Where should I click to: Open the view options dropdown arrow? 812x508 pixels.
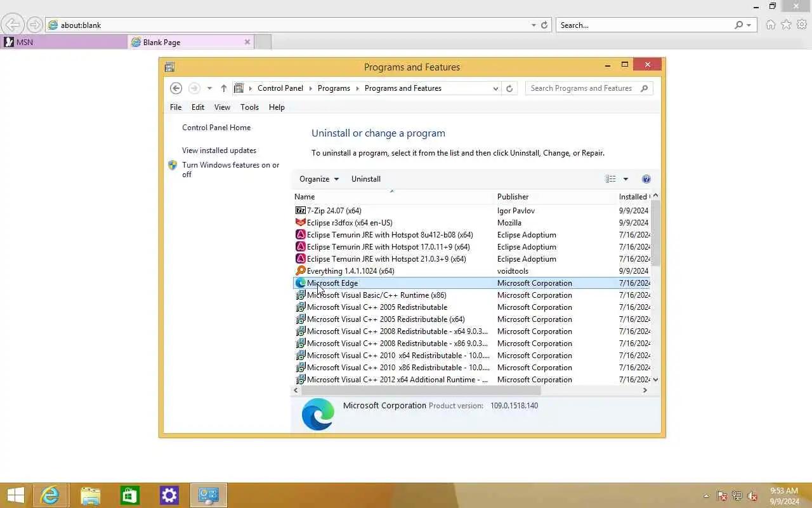[625, 179]
